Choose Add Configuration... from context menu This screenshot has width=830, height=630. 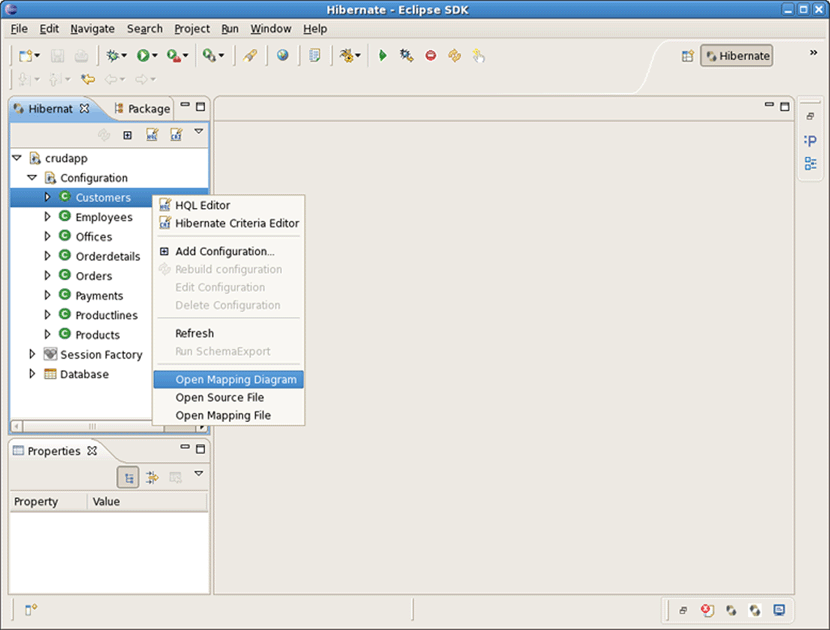(x=224, y=251)
